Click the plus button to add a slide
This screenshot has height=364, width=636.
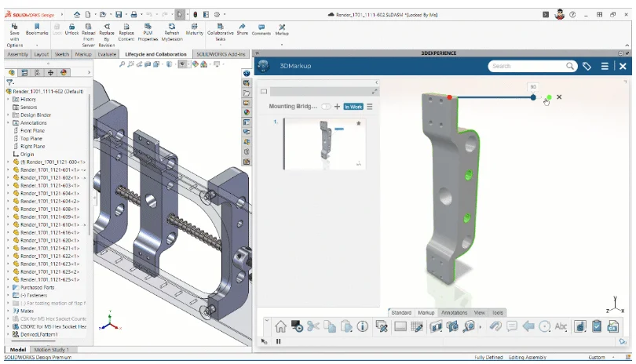(337, 107)
